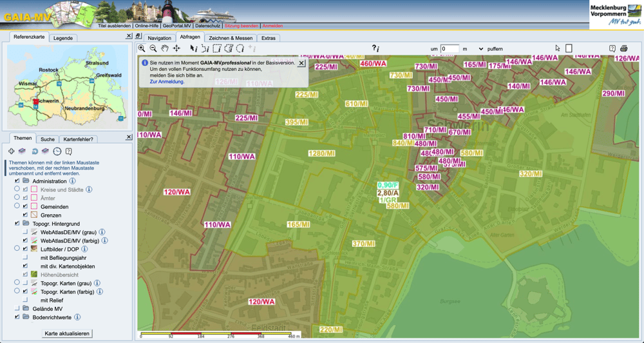
Task: Click the blank page icon in toolbar
Action: click(569, 48)
